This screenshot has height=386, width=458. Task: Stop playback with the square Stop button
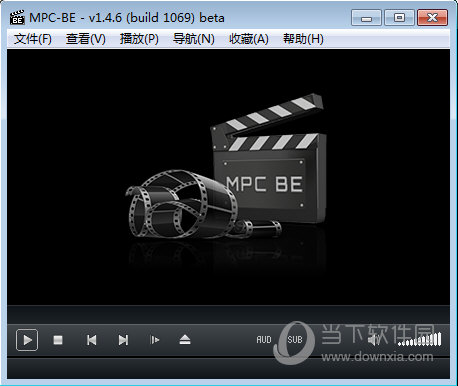(x=58, y=340)
